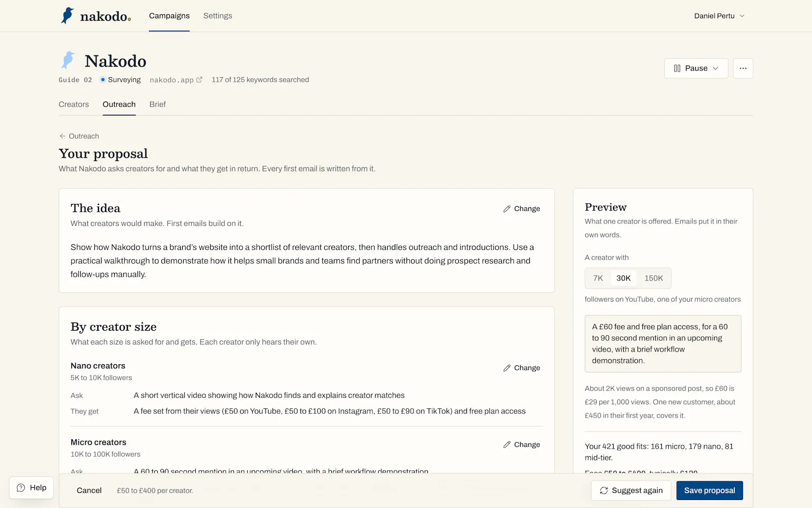
Task: Click '117 of 125 keywords searched' text
Action: point(260,80)
